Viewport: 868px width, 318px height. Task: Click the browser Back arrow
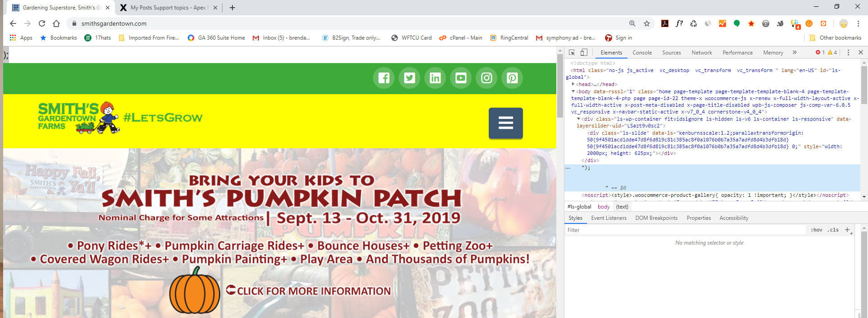13,23
